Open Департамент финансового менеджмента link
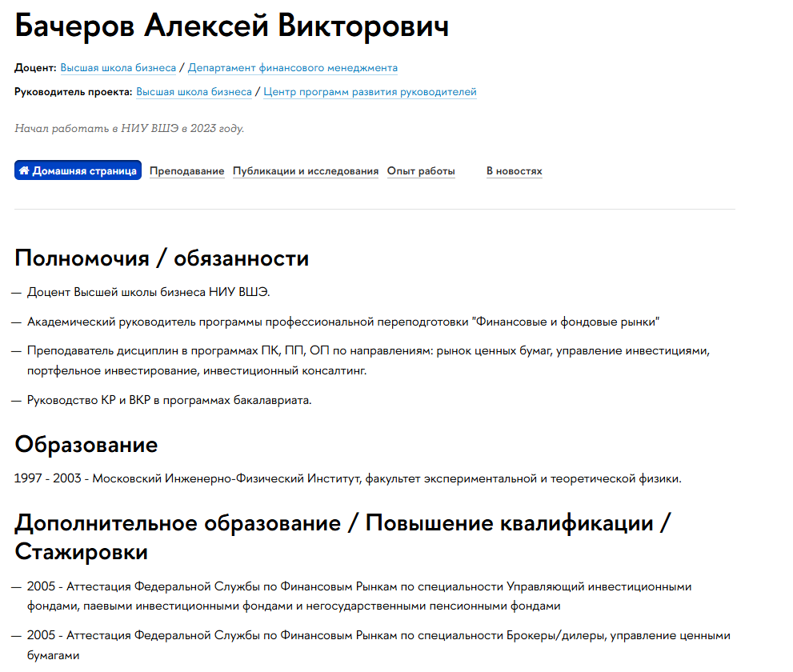The height and width of the screenshot is (672, 793). [292, 68]
